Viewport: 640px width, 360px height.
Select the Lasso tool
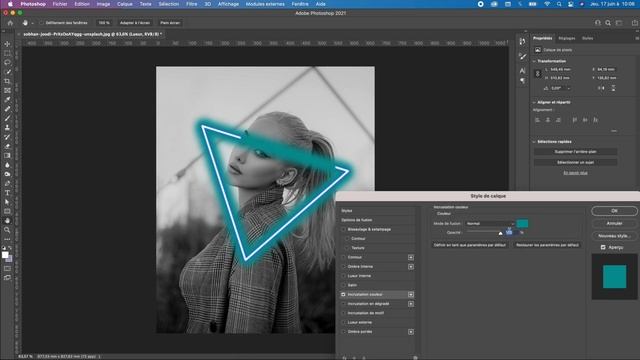(x=7, y=62)
